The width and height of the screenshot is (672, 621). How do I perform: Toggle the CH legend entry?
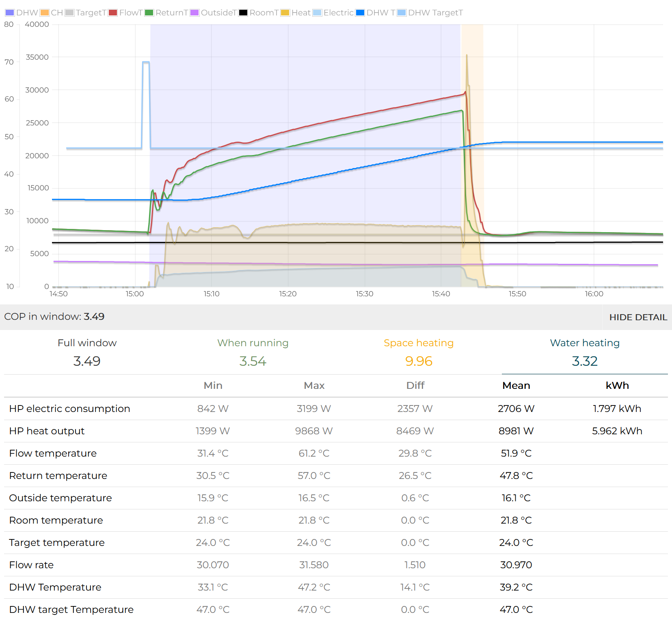pyautogui.click(x=52, y=13)
